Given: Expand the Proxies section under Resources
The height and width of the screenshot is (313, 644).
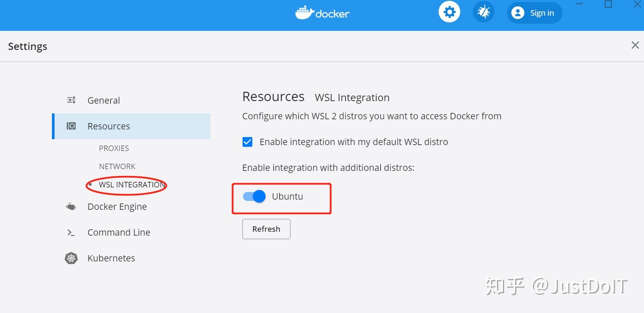Looking at the screenshot, I should click(x=114, y=148).
